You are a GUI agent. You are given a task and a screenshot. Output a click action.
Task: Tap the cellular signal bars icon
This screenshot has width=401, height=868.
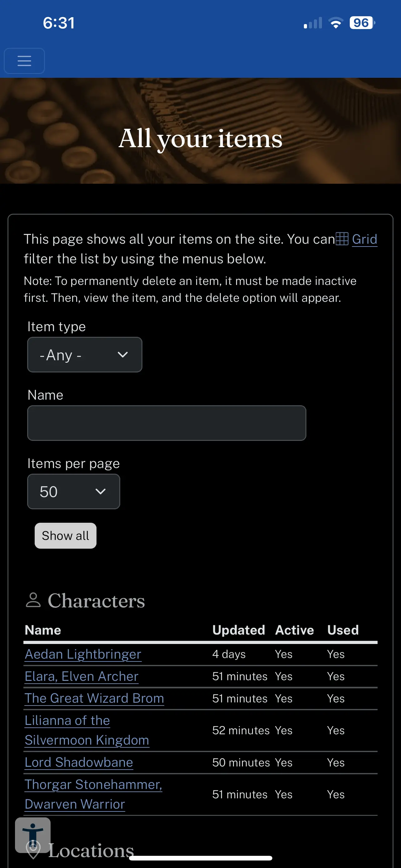click(x=313, y=23)
